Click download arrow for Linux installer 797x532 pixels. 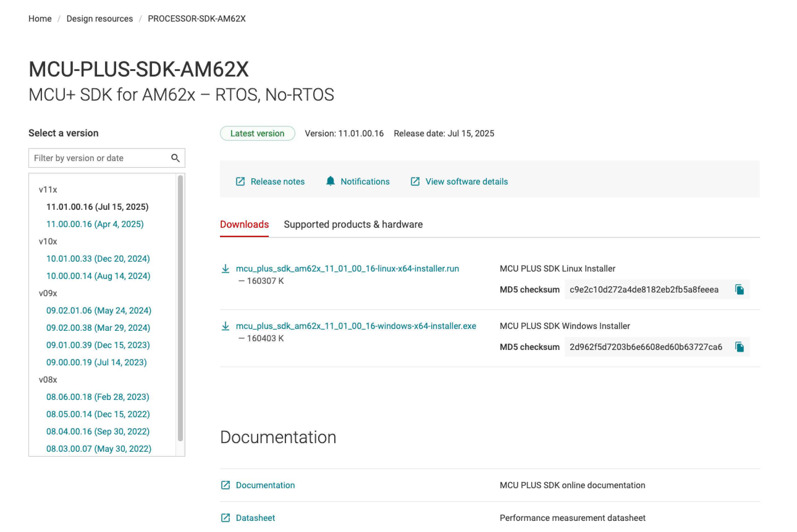click(226, 269)
